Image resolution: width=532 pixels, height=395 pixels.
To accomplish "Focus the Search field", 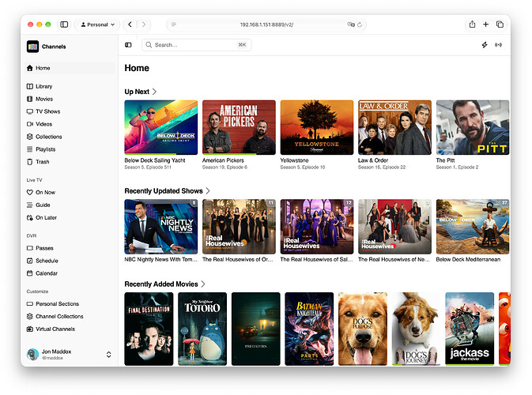I will pyautogui.click(x=197, y=45).
